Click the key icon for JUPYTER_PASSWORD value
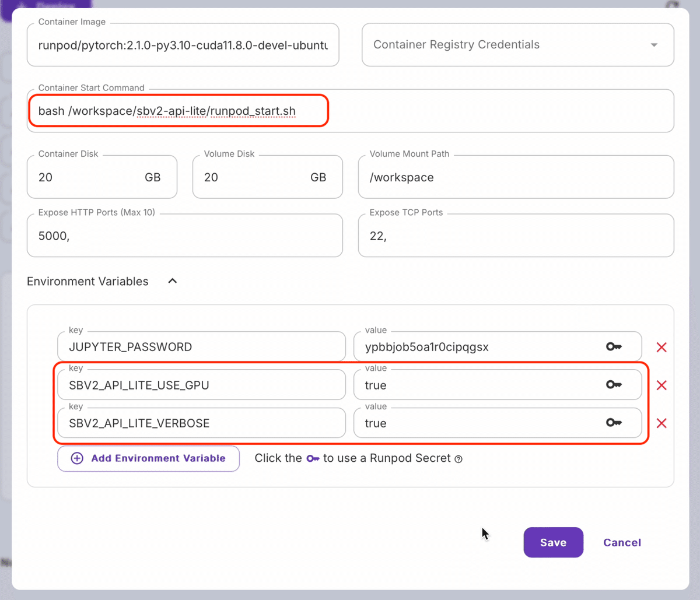 (x=614, y=347)
